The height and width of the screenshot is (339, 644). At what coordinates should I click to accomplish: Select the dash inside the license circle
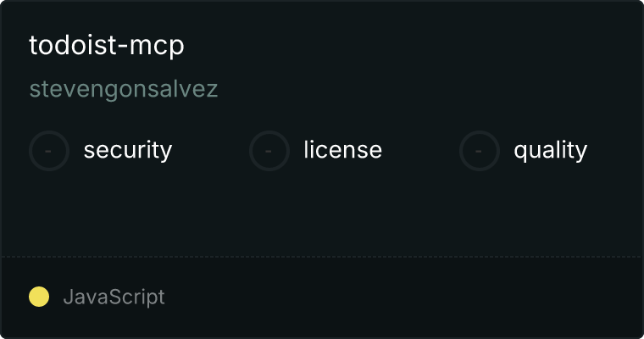[x=269, y=151]
